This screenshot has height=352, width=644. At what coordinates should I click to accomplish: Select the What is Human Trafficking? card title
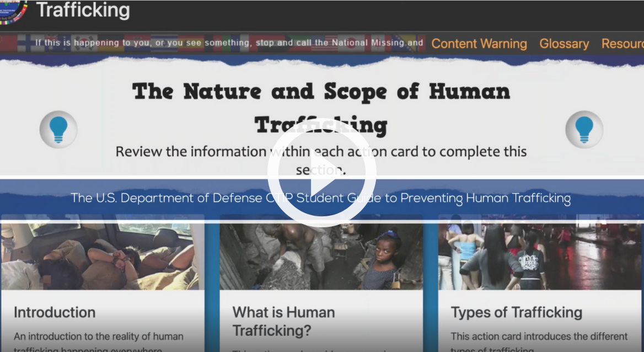[x=283, y=321]
